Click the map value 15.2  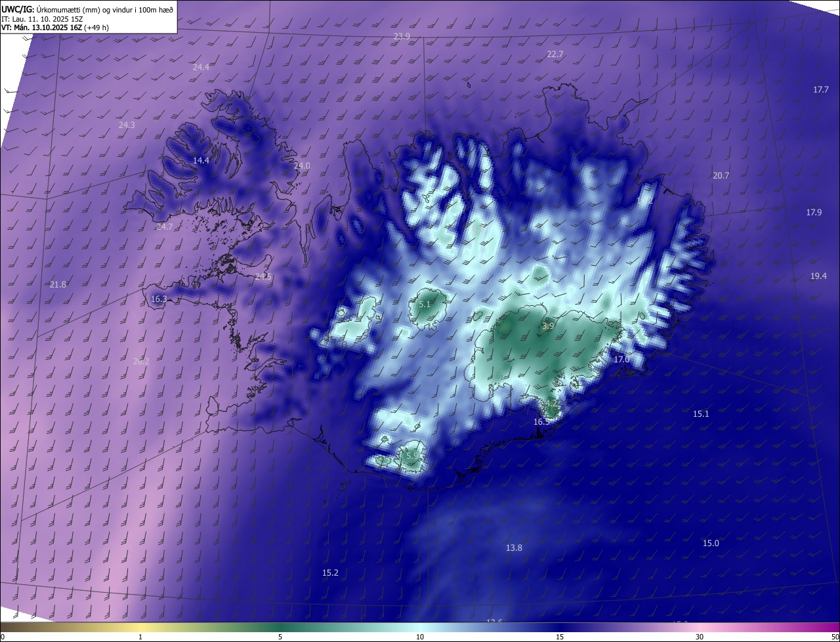tap(330, 573)
